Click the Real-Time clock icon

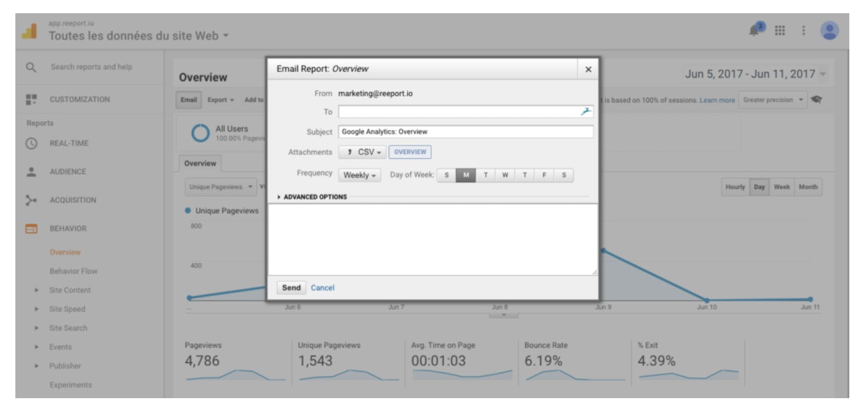tap(31, 143)
